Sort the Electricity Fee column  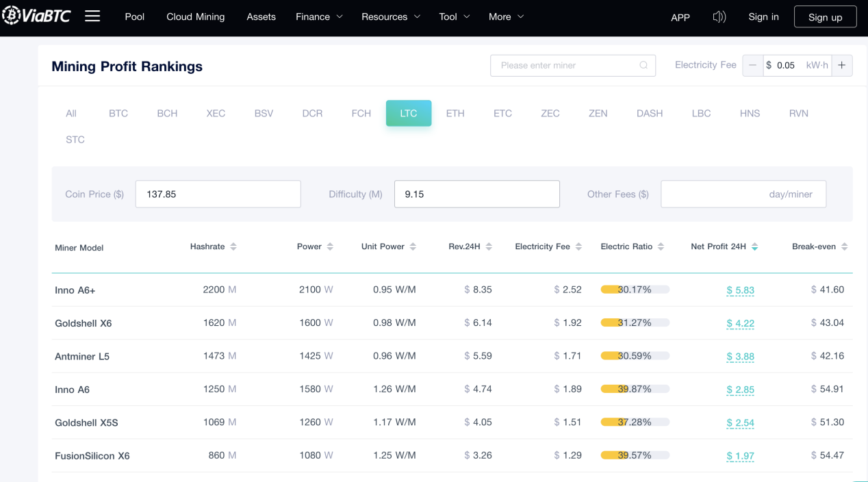[577, 246]
